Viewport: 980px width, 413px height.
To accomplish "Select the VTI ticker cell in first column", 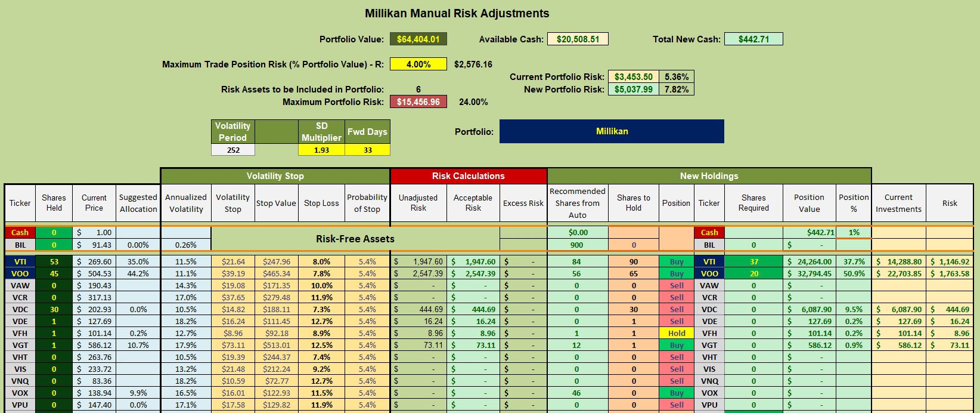I will coord(20,261).
